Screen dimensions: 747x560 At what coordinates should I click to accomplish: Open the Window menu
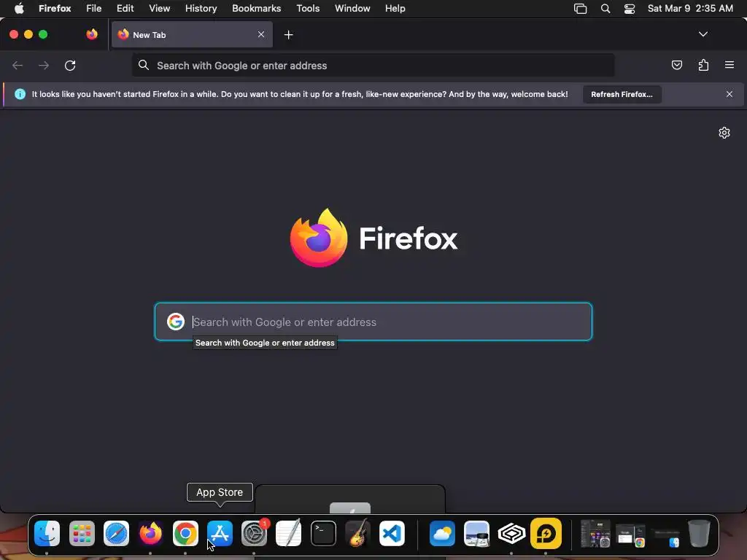point(352,8)
